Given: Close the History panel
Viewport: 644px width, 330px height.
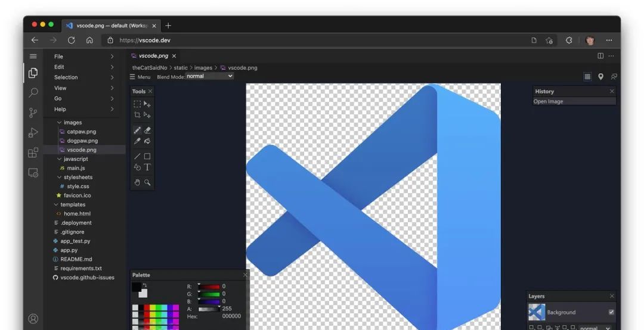Looking at the screenshot, I should pos(612,91).
